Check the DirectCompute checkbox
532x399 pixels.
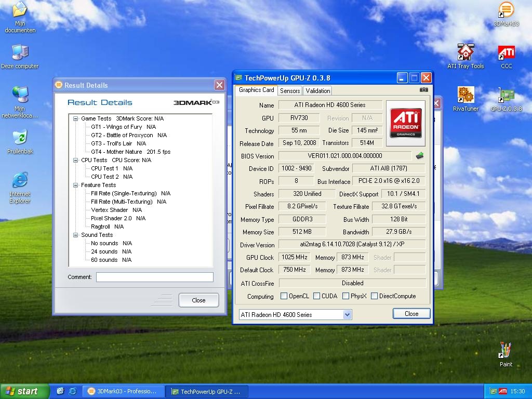tap(374, 296)
